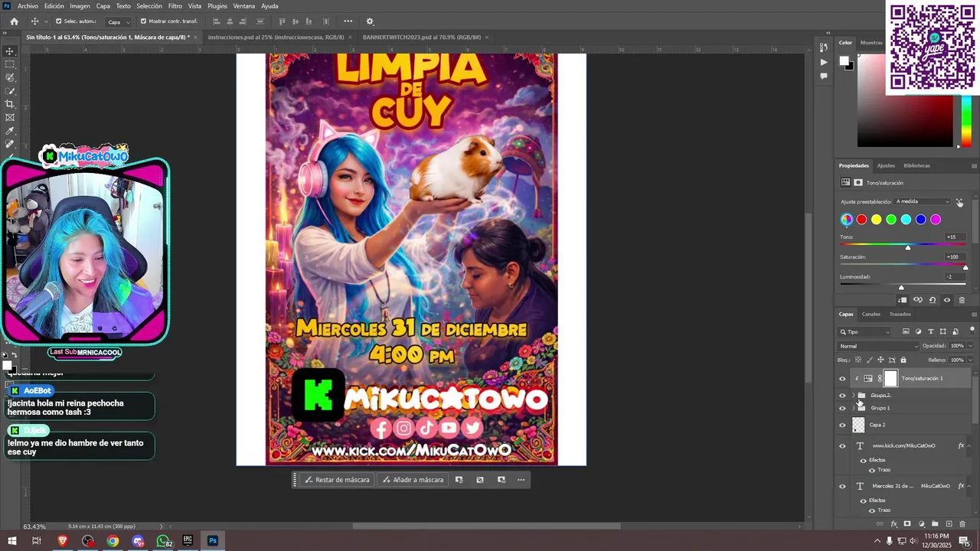Screen dimensions: 980x551
Task: Filter layers by shape layer type
Action: tap(942, 331)
